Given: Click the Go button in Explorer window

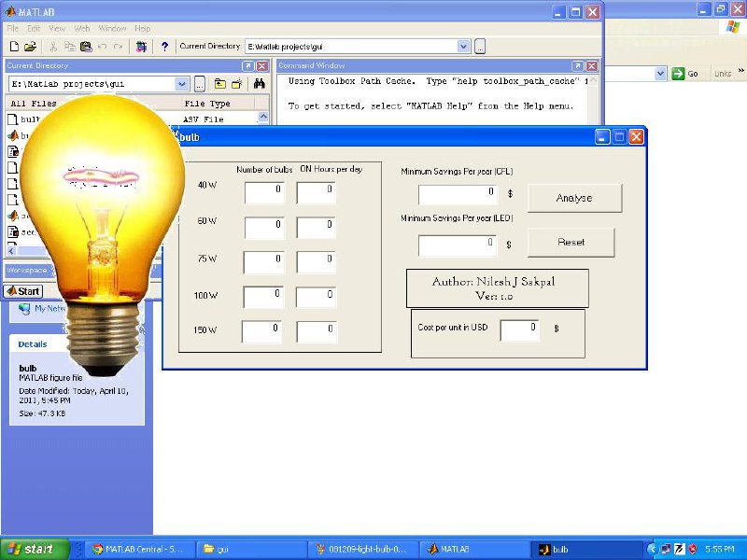Looking at the screenshot, I should (x=684, y=74).
